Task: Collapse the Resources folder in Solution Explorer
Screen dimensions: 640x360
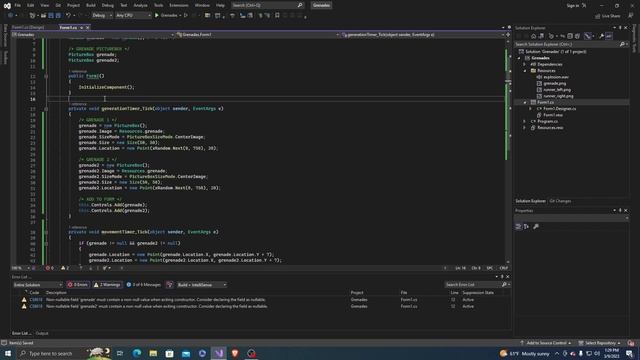Action: (525, 71)
